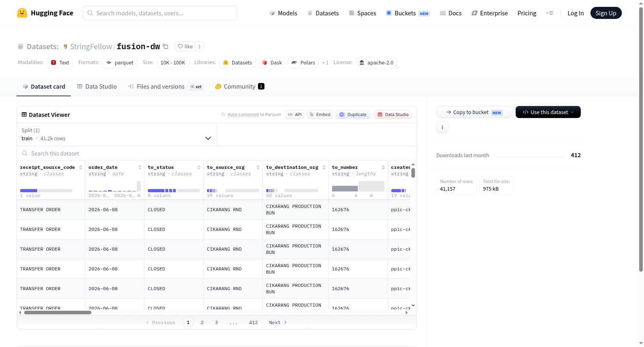Jump to page 412 of the dataset
Viewport: 644px width, 347px height.
click(x=253, y=322)
